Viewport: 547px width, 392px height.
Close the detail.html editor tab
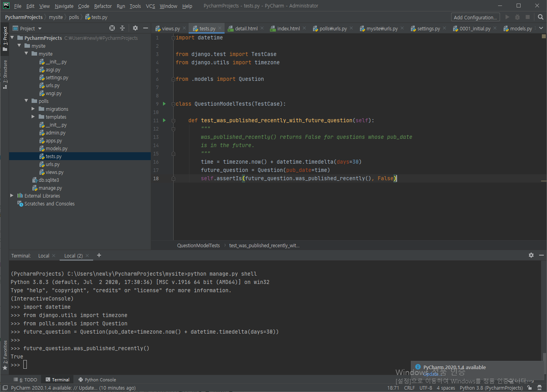click(x=262, y=28)
